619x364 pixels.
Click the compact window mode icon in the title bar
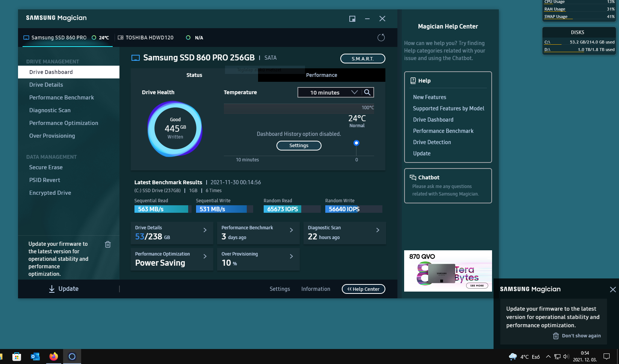tap(352, 19)
